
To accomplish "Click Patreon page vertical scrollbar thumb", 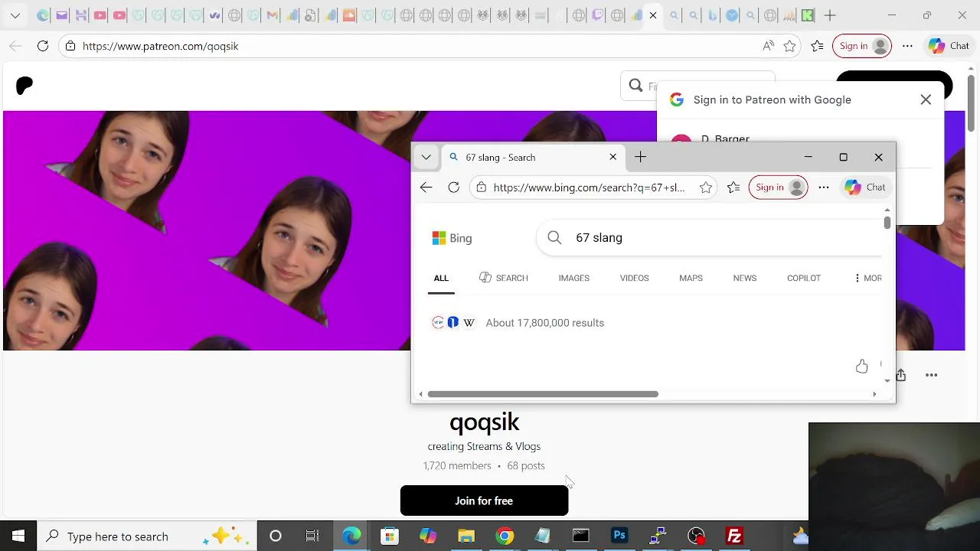I will pyautogui.click(x=971, y=103).
